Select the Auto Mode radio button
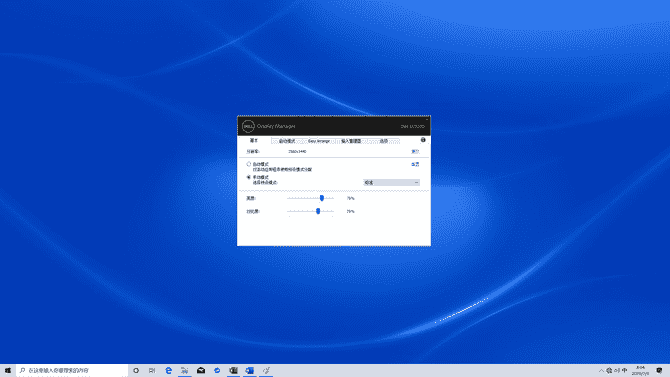 (x=248, y=164)
